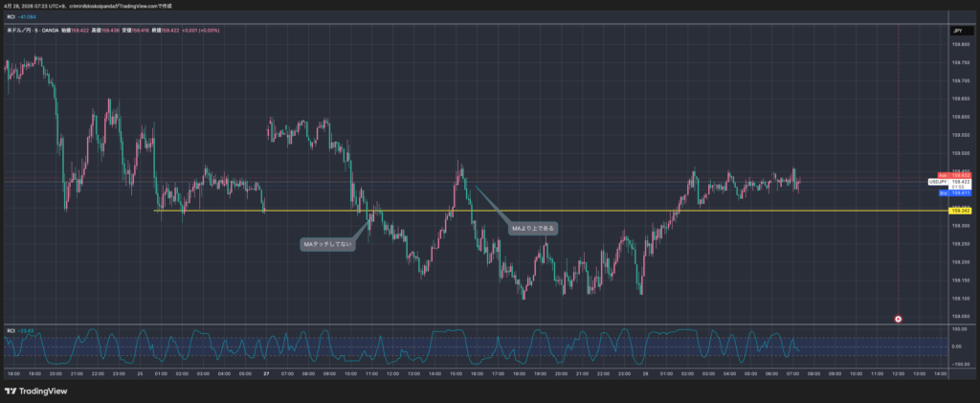The height and width of the screenshot is (403, 980).
Task: Click the RCI pane 100.00 scale value
Action: 959,328
